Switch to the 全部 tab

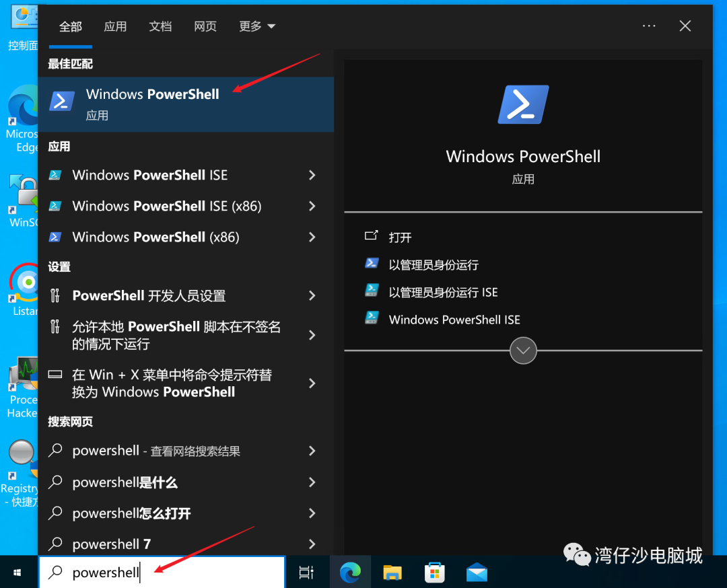[x=71, y=26]
